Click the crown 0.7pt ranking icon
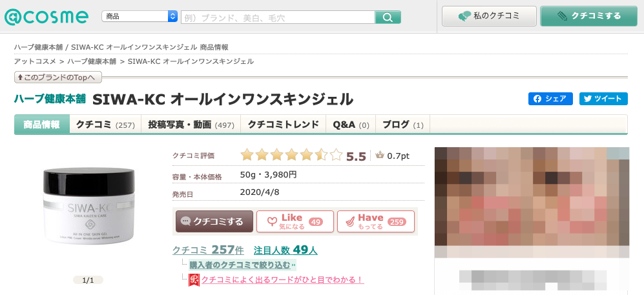 point(380,156)
